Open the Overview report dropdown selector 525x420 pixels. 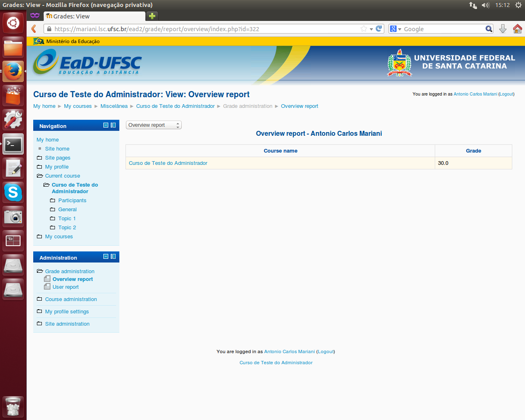(x=153, y=125)
